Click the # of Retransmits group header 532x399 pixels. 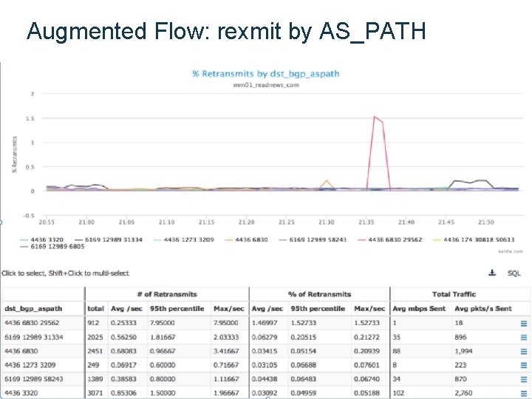[x=167, y=294]
